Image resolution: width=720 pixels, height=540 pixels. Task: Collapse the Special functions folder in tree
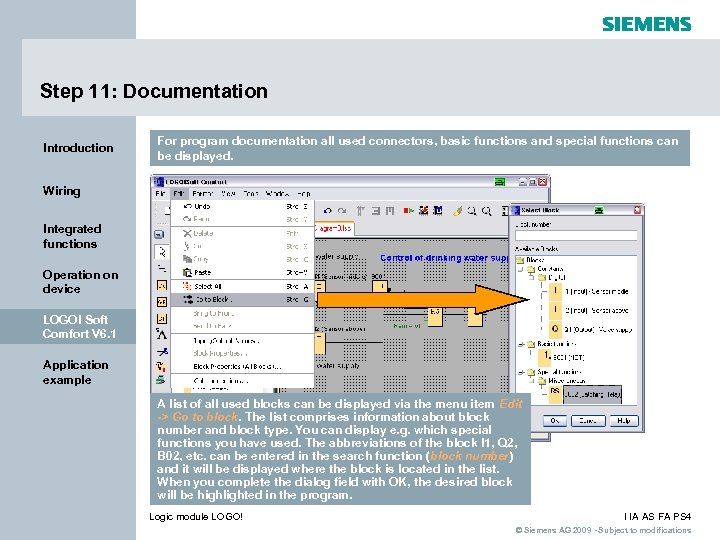(521, 372)
